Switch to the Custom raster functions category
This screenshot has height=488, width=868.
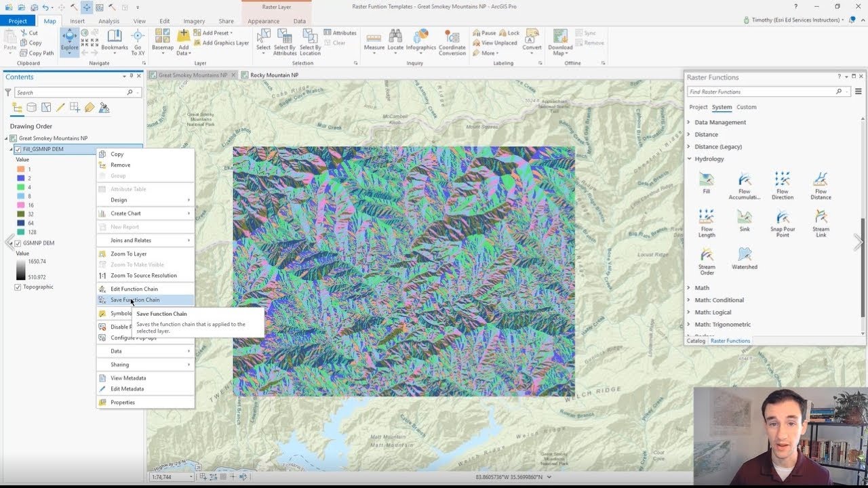point(747,107)
